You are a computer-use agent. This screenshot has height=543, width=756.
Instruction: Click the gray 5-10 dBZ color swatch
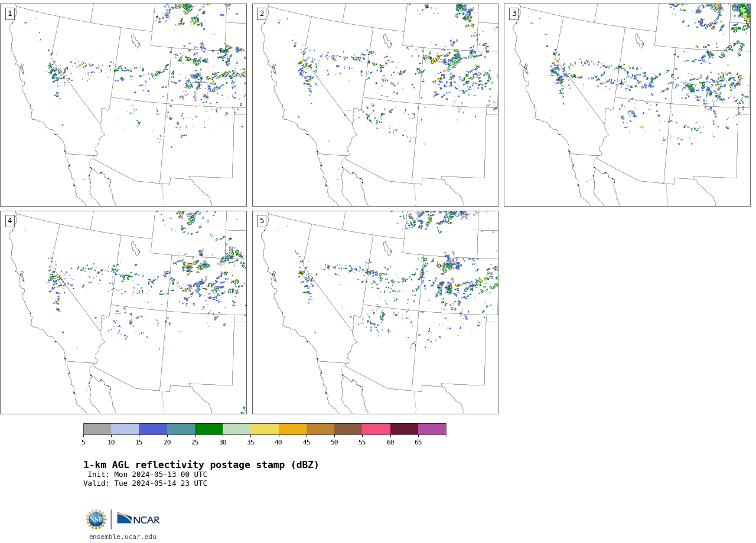click(97, 429)
